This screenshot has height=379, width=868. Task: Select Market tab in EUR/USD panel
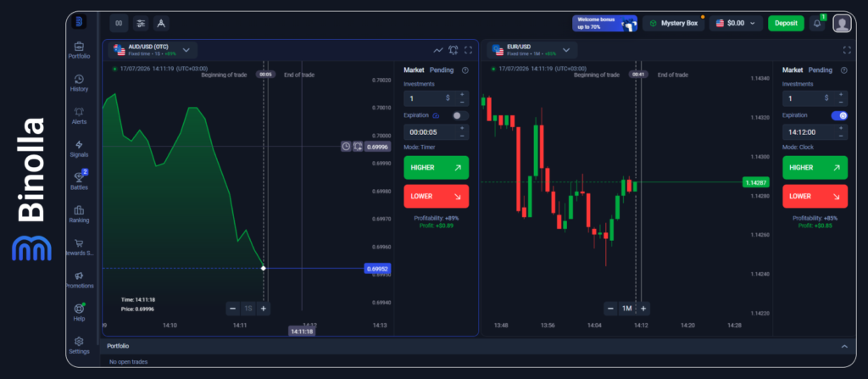(793, 70)
